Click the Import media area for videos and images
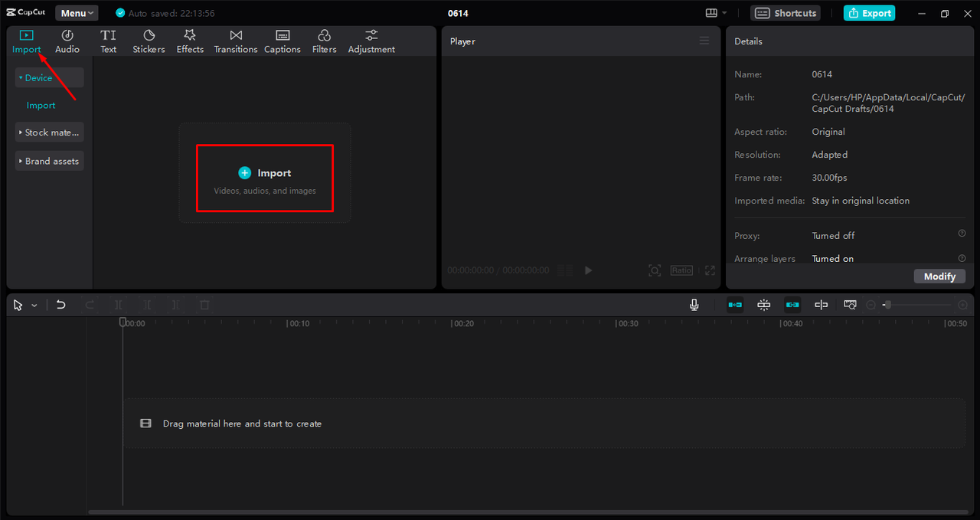Screen dimensions: 980x520 click(x=264, y=178)
